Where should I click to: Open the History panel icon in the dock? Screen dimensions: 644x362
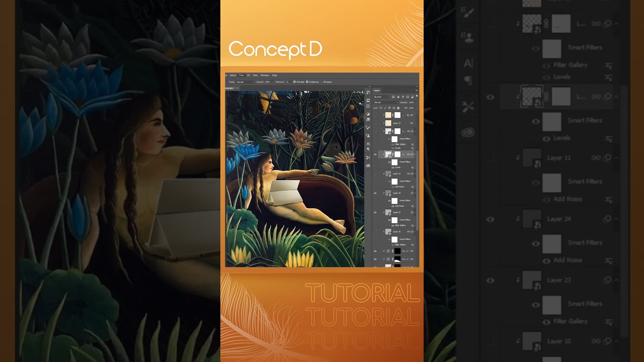368,93
